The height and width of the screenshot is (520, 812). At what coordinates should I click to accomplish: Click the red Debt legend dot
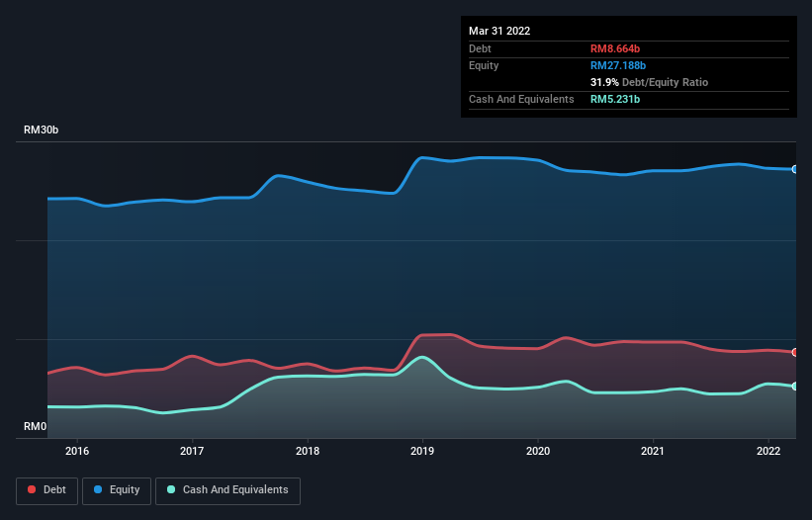pos(32,489)
